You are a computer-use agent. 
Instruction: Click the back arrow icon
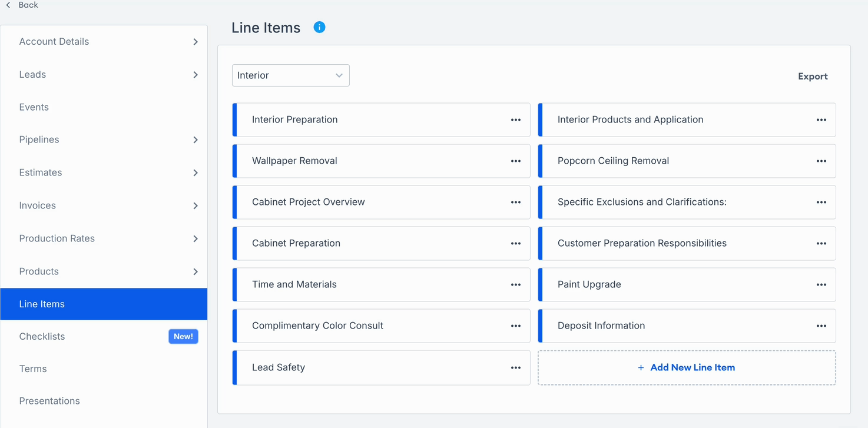[x=8, y=5]
